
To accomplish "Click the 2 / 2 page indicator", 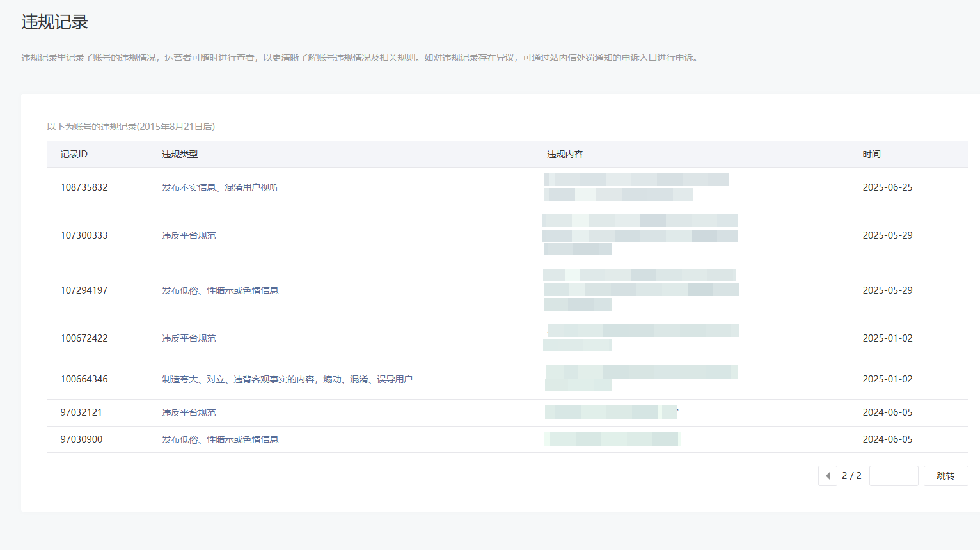I will click(x=851, y=476).
